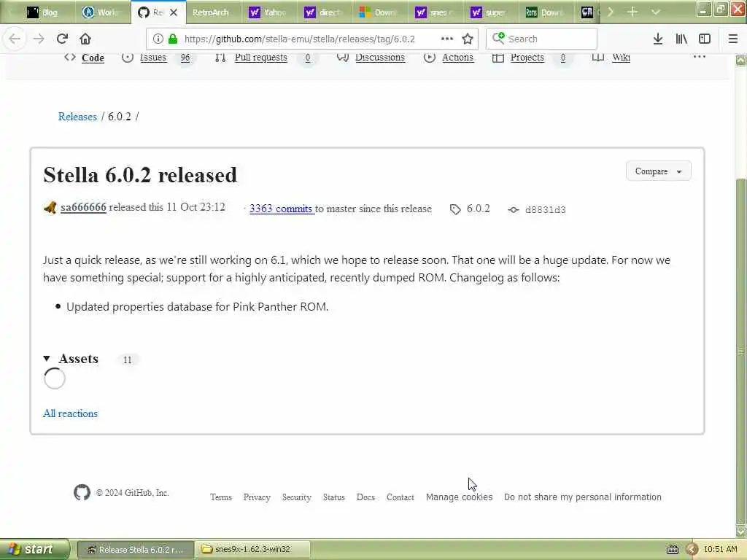Reload the page with the refresh icon
The width and height of the screenshot is (747, 560).
pyautogui.click(x=62, y=39)
